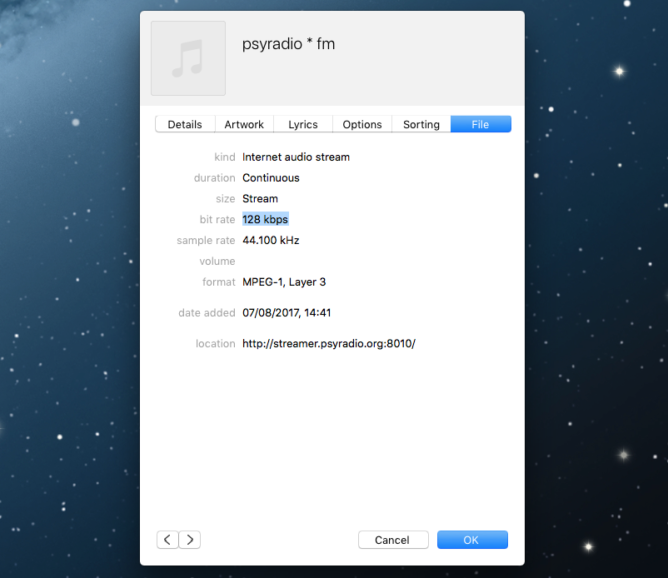Click the date added 07/08/2017 value

pyautogui.click(x=286, y=313)
